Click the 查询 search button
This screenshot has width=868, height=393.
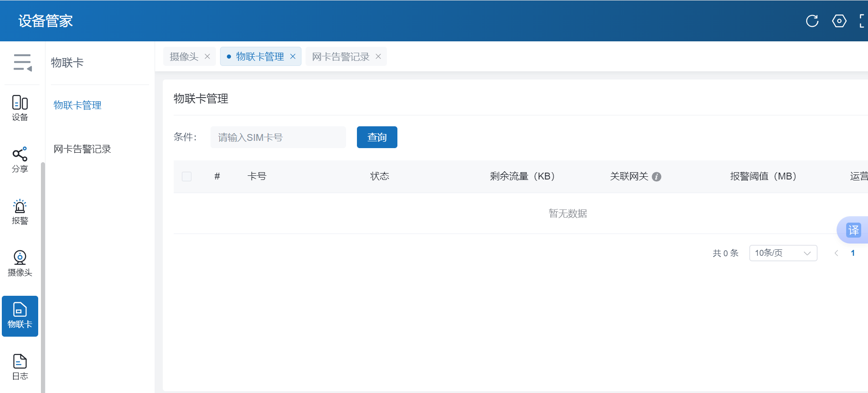click(377, 137)
